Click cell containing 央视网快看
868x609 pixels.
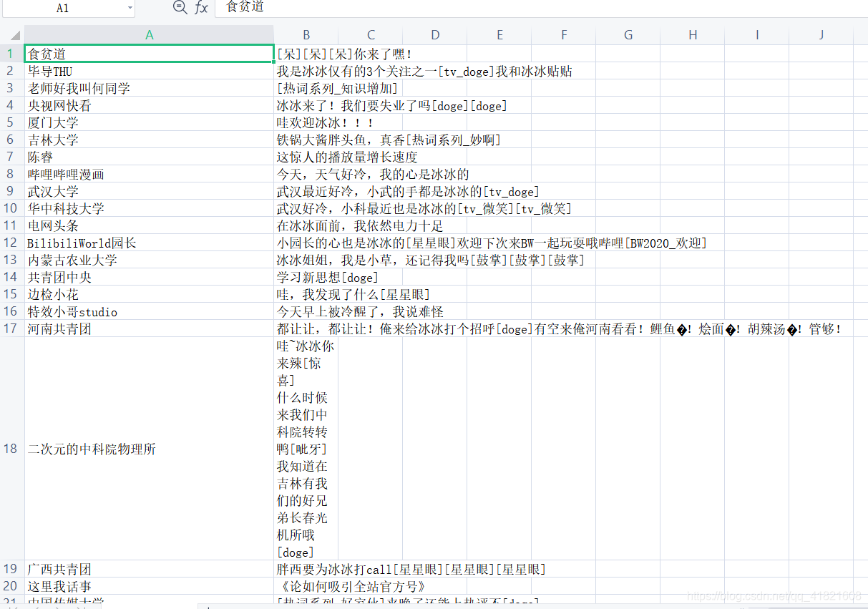(150, 105)
